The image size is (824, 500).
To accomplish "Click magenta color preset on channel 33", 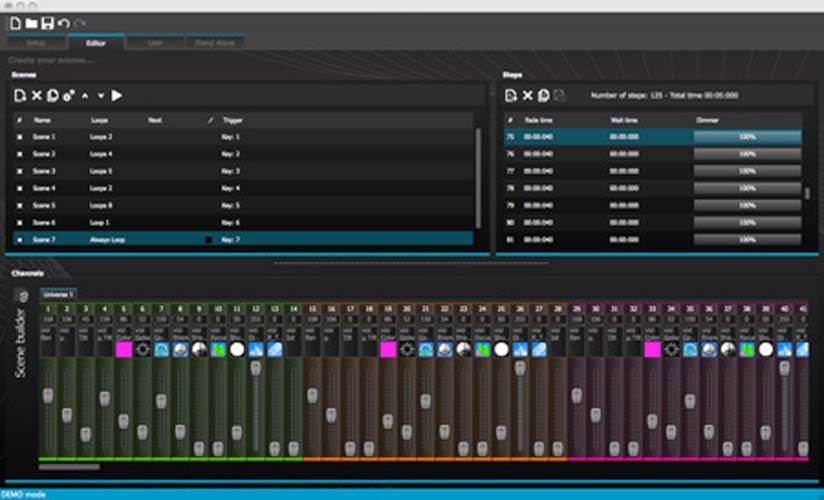I will tap(652, 350).
